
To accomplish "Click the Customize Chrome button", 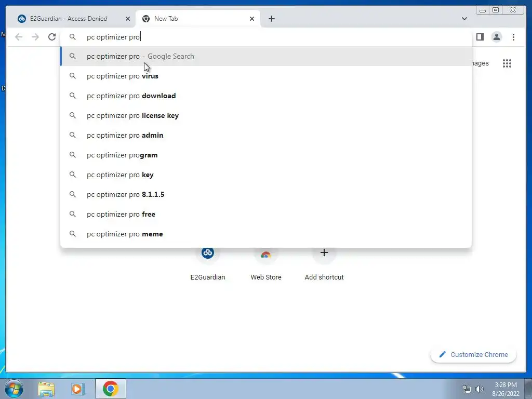I will click(x=473, y=354).
